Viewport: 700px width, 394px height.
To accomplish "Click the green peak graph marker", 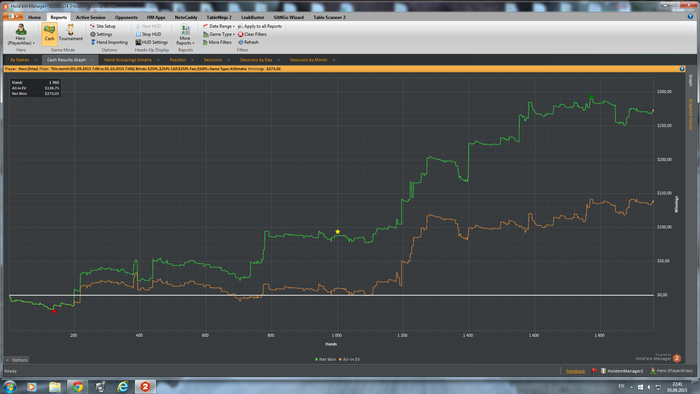I will click(591, 97).
